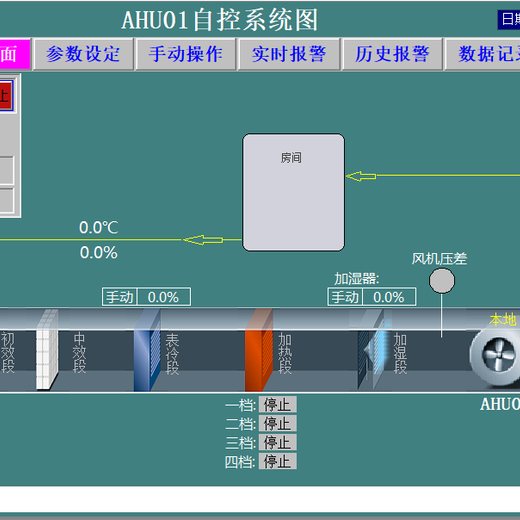
Task: Click the lower gray box in left panel
Action: tap(7, 200)
